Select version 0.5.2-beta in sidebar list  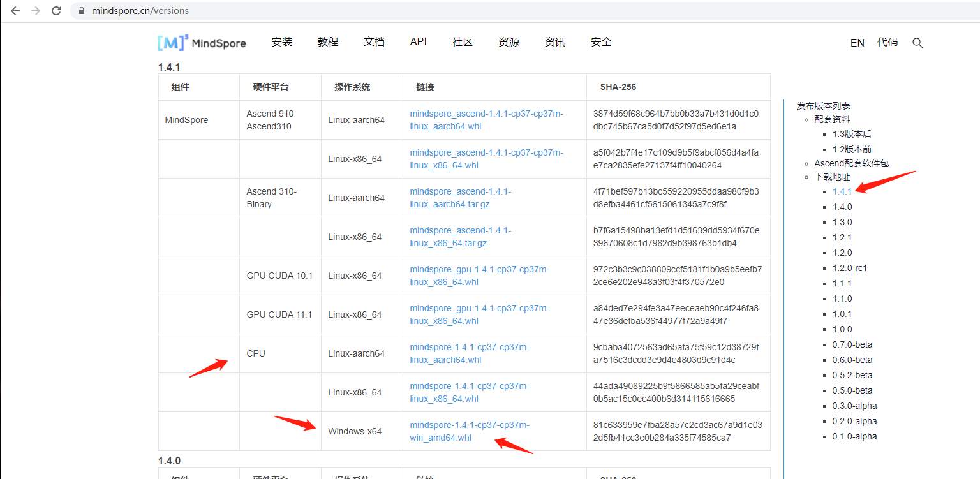(x=852, y=375)
